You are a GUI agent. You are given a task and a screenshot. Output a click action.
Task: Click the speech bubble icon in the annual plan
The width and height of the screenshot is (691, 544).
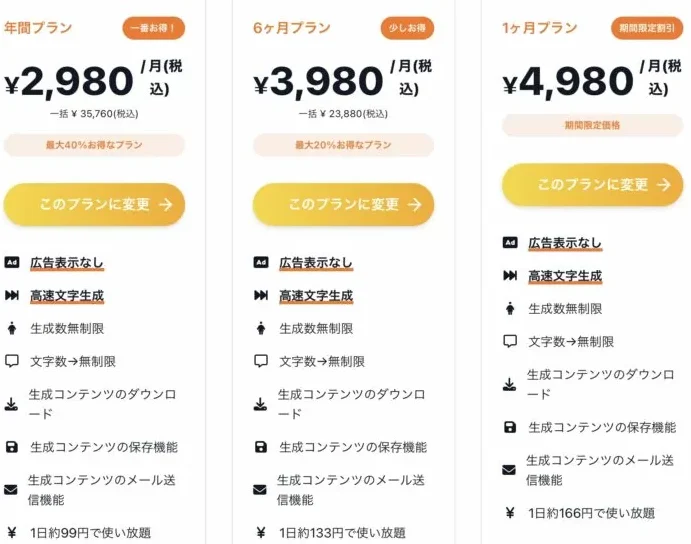click(12, 361)
